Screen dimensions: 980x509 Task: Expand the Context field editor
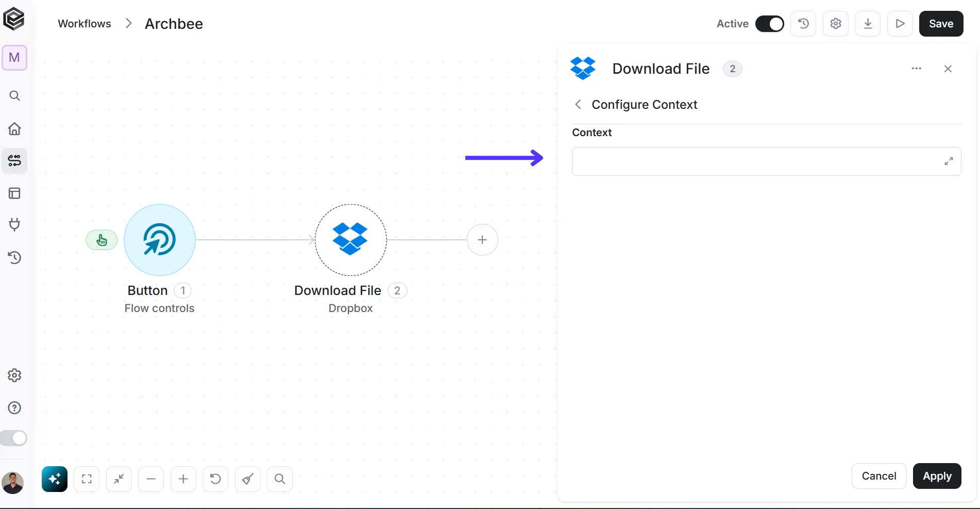(949, 161)
